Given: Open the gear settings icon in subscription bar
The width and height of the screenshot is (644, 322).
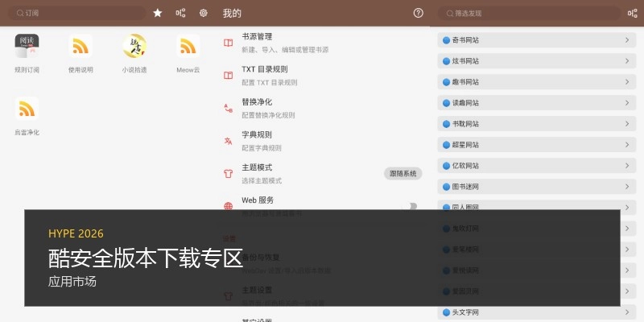Looking at the screenshot, I should pos(204,13).
